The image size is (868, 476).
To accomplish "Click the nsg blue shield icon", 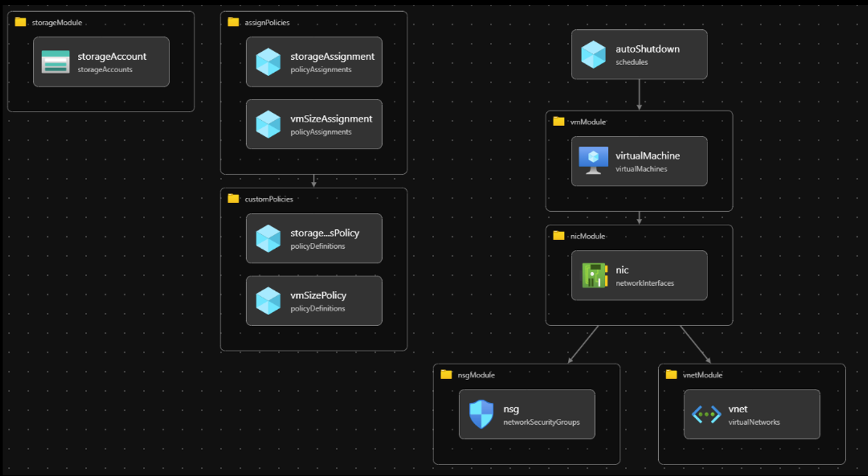I will point(481,414).
